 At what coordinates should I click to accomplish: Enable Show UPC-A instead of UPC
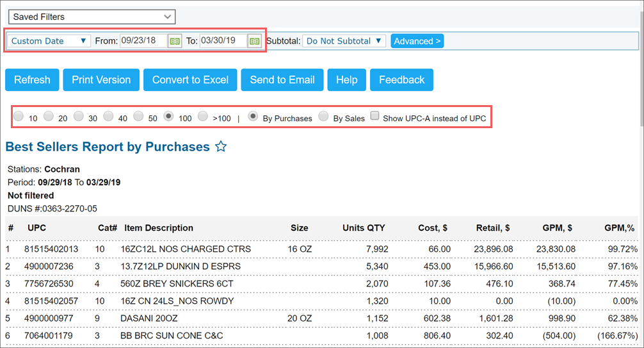(x=374, y=115)
